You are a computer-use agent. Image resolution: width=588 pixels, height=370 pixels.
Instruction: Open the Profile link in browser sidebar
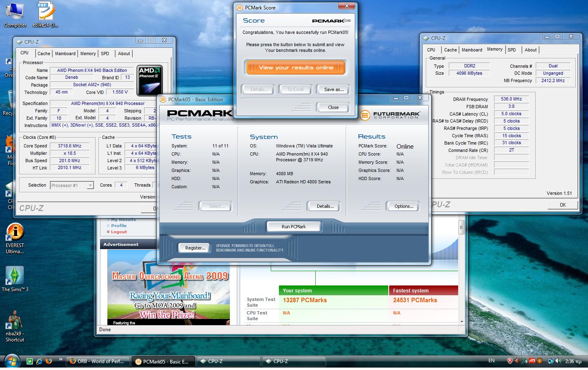[119, 225]
